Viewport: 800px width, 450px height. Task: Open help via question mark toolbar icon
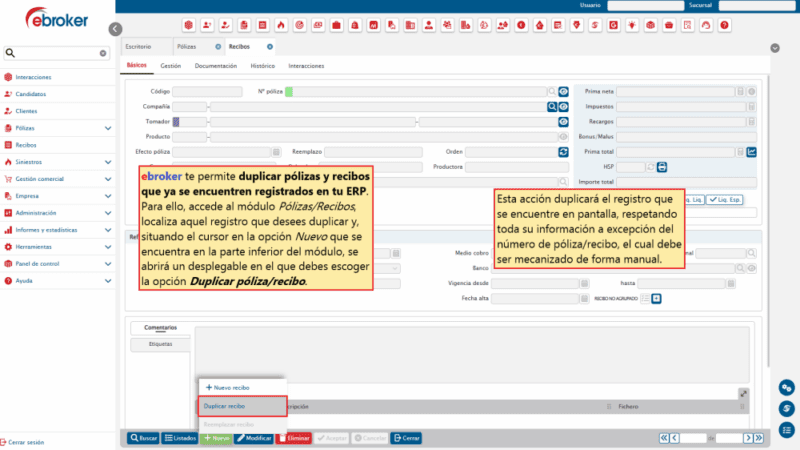tap(724, 25)
